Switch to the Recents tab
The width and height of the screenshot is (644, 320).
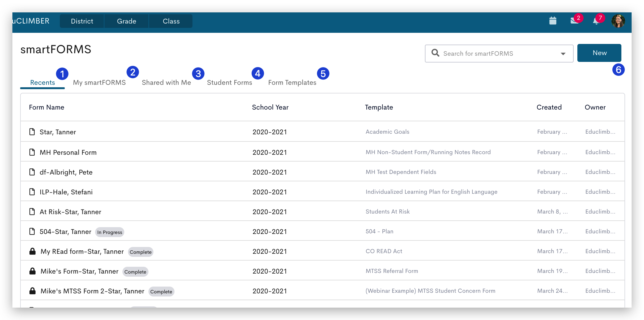point(42,83)
